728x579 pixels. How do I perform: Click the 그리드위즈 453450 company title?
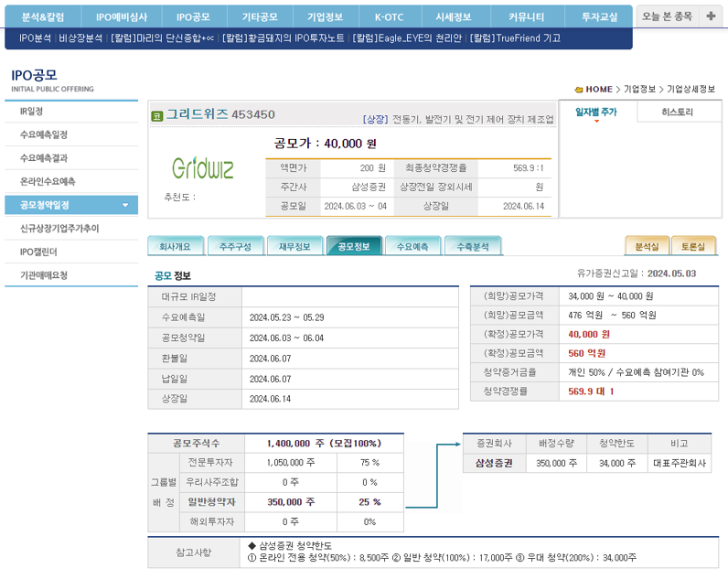pos(220,114)
